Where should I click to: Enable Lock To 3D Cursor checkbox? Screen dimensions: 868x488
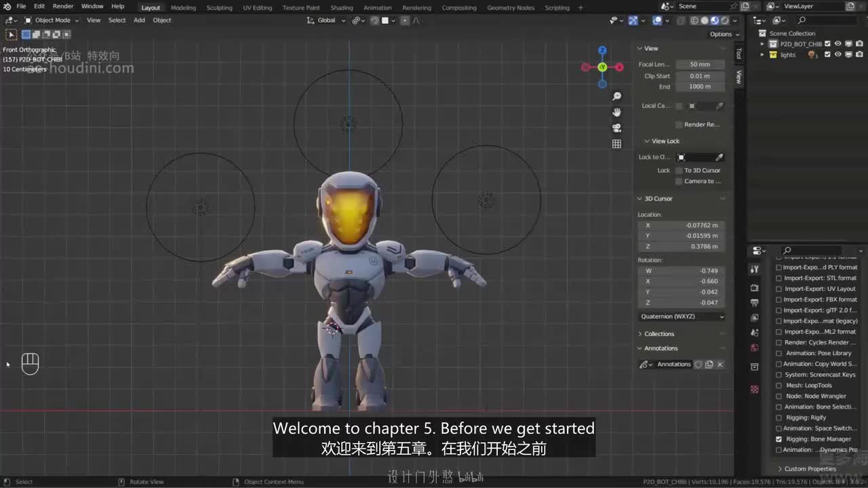point(679,171)
